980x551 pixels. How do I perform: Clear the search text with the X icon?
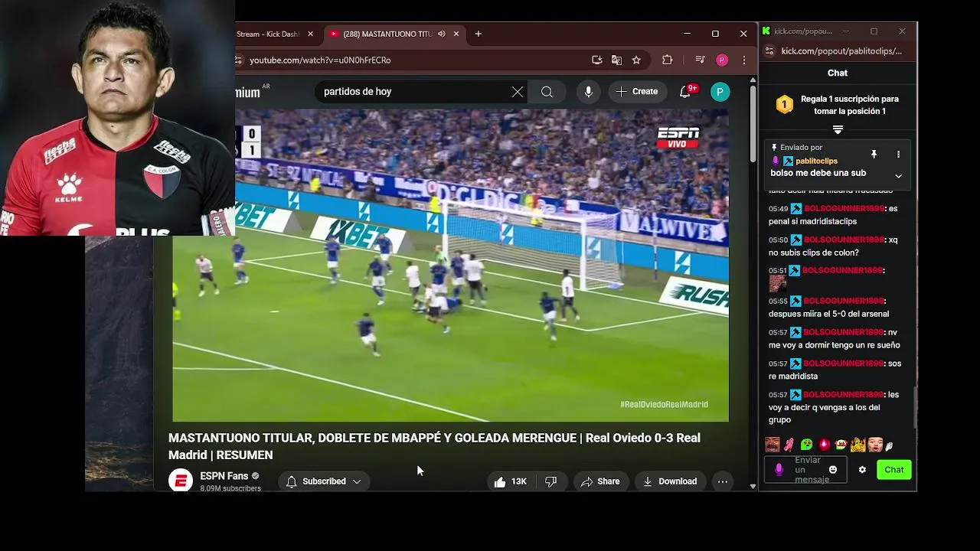pos(518,92)
